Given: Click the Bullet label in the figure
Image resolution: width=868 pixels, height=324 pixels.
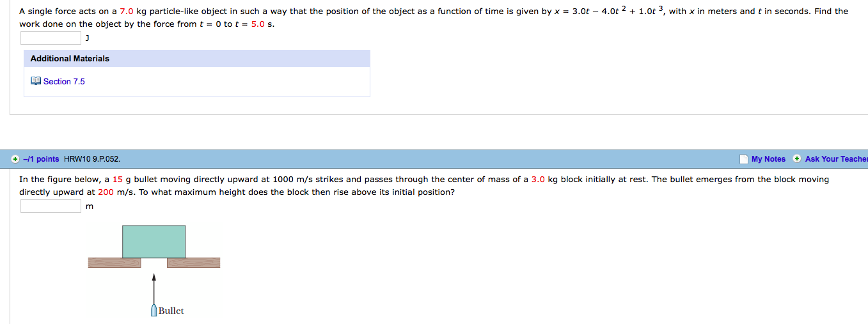Looking at the screenshot, I should click(171, 311).
